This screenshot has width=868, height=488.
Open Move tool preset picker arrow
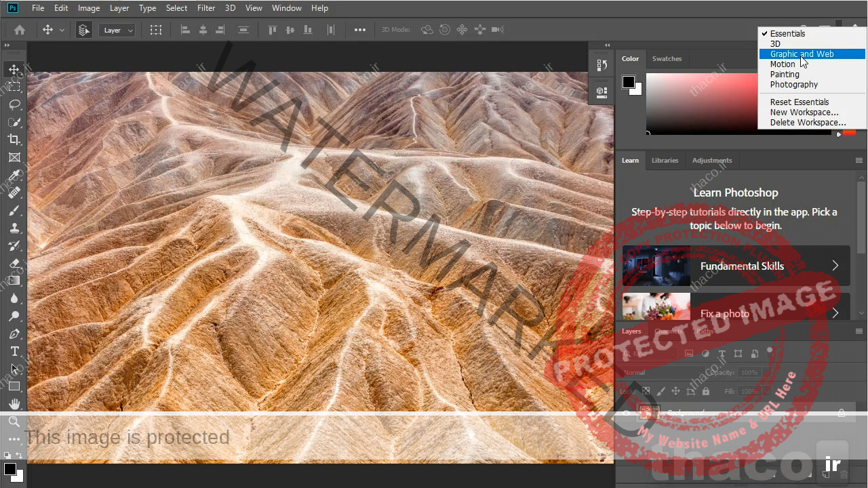[x=62, y=30]
